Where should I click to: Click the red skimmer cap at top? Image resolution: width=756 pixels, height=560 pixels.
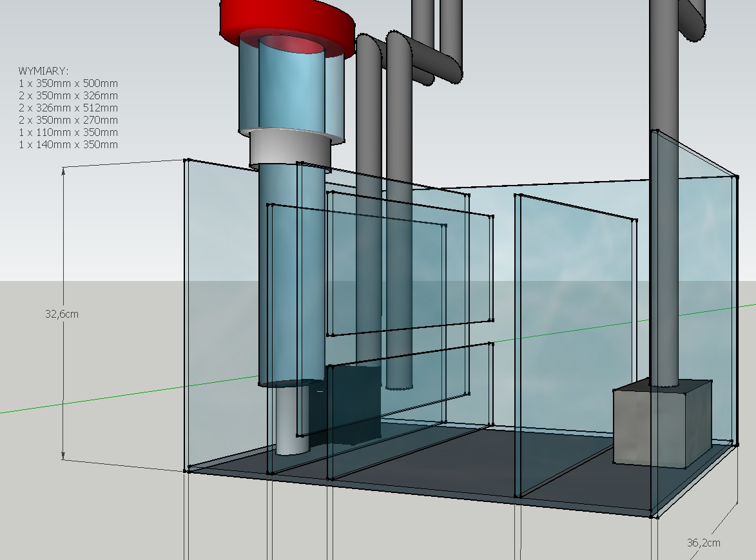287,19
